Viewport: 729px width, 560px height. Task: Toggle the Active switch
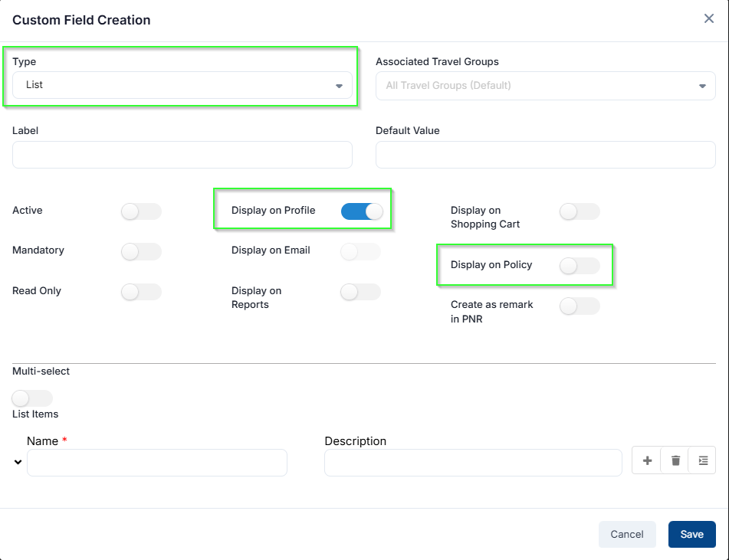click(141, 211)
